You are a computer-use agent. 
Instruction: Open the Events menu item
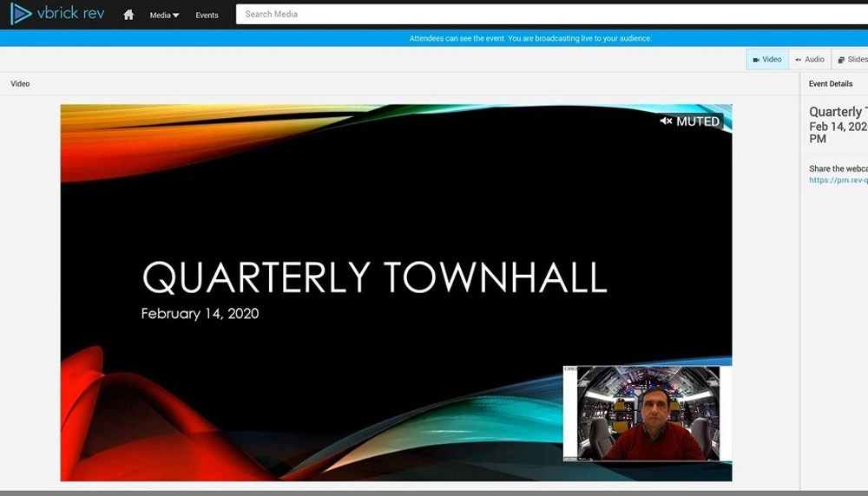(x=207, y=16)
